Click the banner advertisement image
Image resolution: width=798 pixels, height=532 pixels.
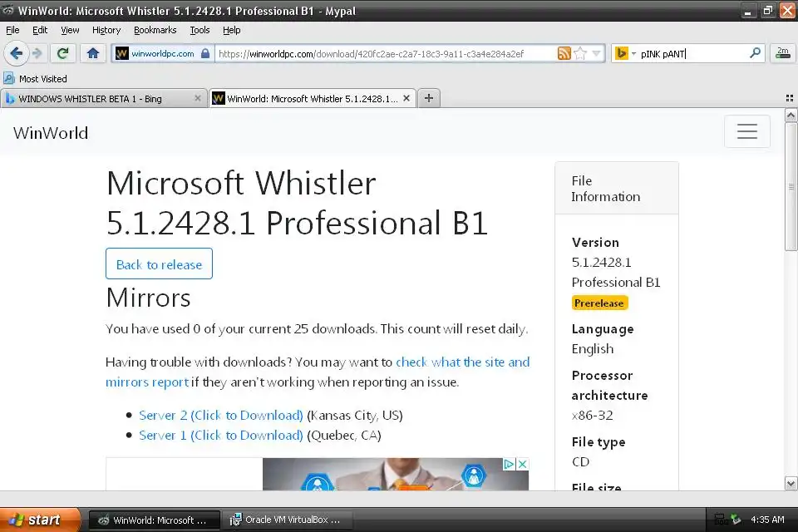click(x=396, y=475)
